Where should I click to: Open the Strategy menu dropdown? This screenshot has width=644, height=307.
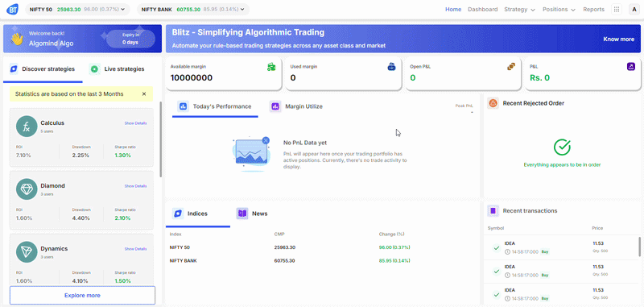(519, 10)
